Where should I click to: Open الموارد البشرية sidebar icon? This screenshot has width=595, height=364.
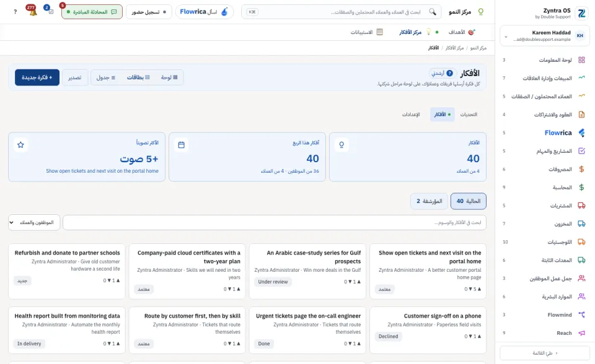pos(581,297)
